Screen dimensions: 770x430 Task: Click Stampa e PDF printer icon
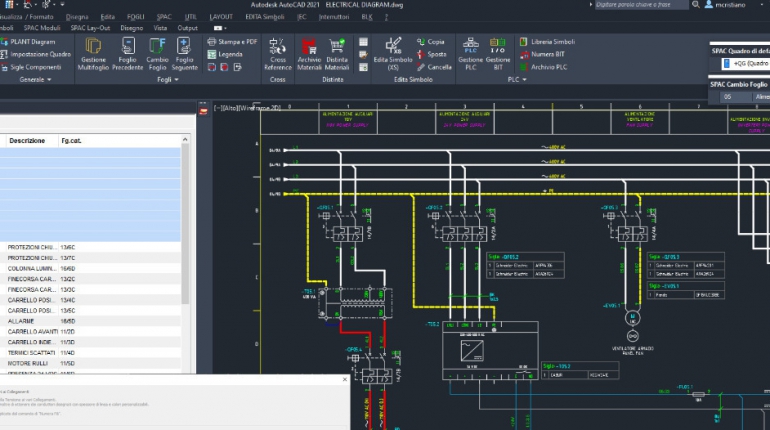[212, 42]
